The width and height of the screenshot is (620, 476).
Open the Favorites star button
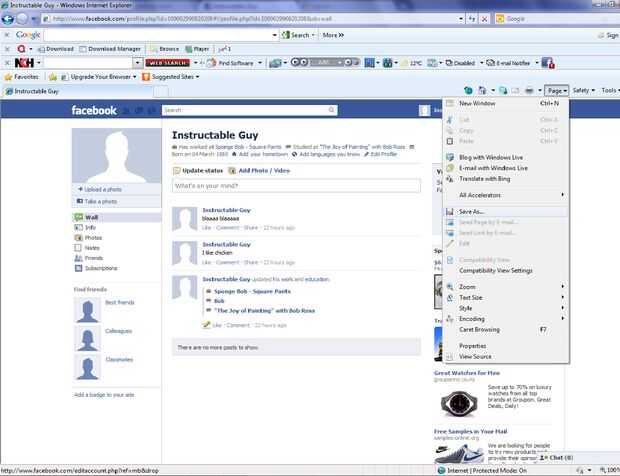(x=22, y=77)
